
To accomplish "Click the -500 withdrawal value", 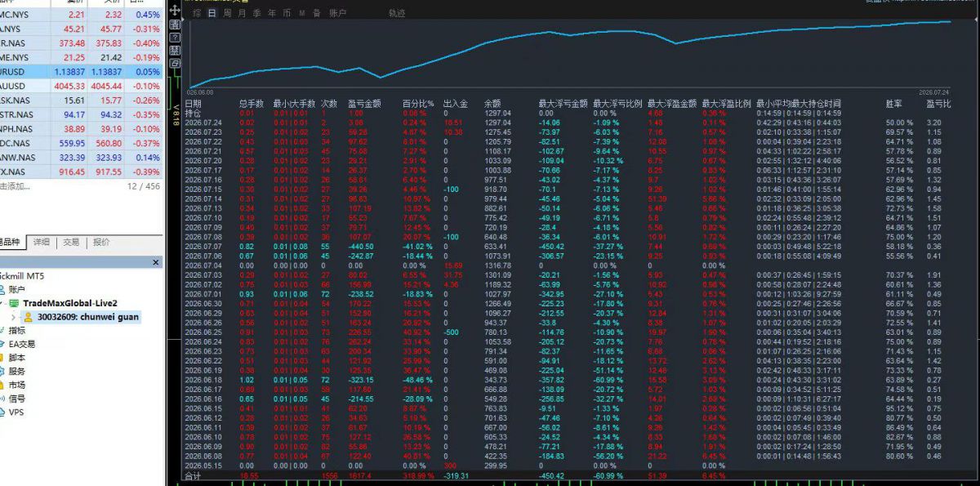I will [x=452, y=332].
